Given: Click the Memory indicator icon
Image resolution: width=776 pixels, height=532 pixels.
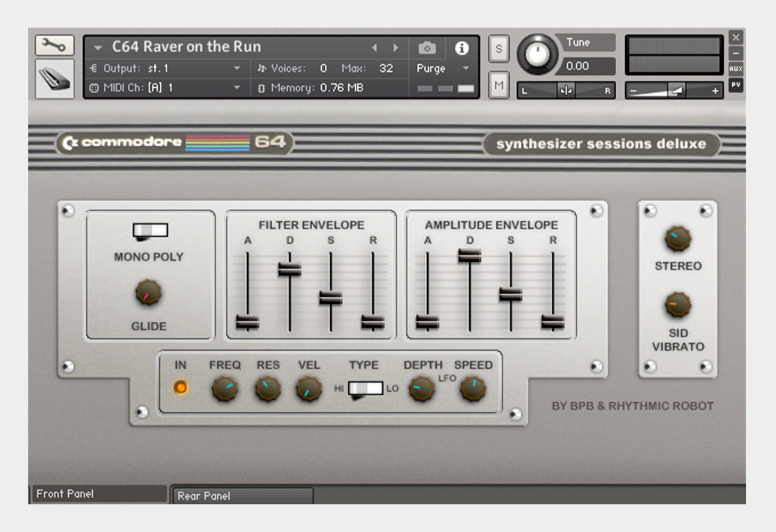Looking at the screenshot, I should [262, 87].
